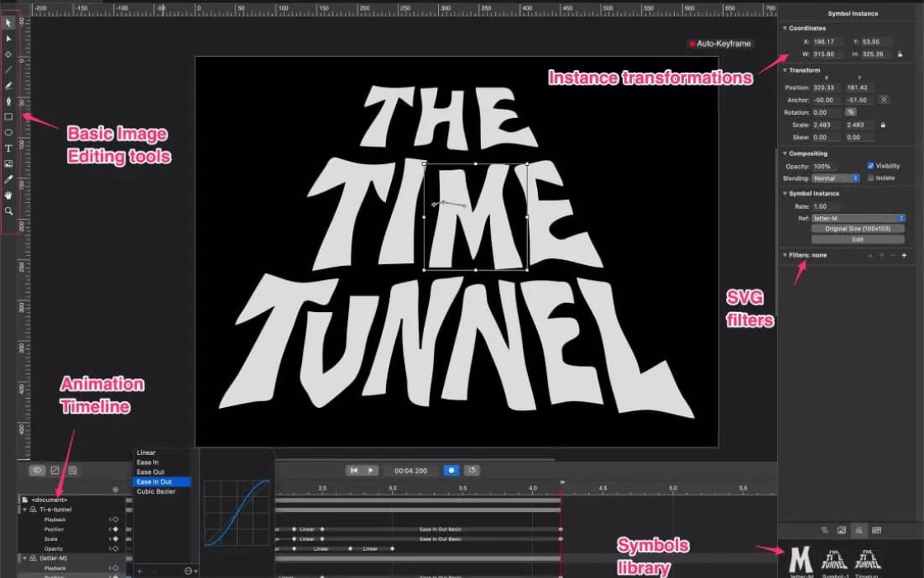The height and width of the screenshot is (578, 924).
Task: Activate the Pen tool
Action: click(x=9, y=102)
